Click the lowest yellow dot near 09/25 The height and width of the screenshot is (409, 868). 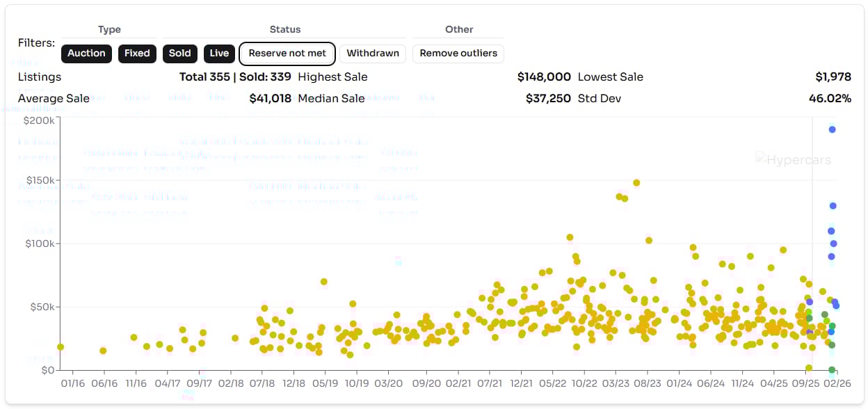tap(809, 368)
